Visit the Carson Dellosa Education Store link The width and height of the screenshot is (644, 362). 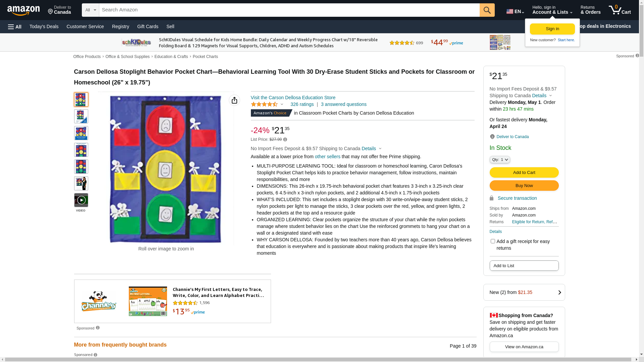[x=293, y=98]
